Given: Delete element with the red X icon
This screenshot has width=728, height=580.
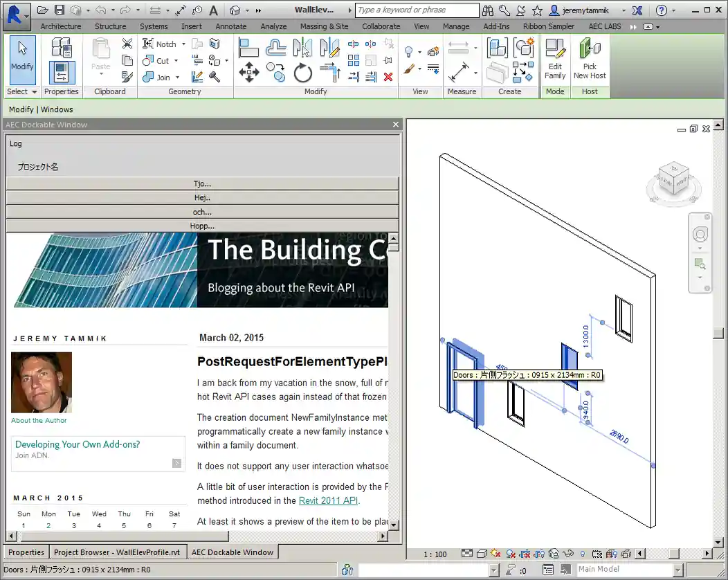Looking at the screenshot, I should pyautogui.click(x=388, y=77).
